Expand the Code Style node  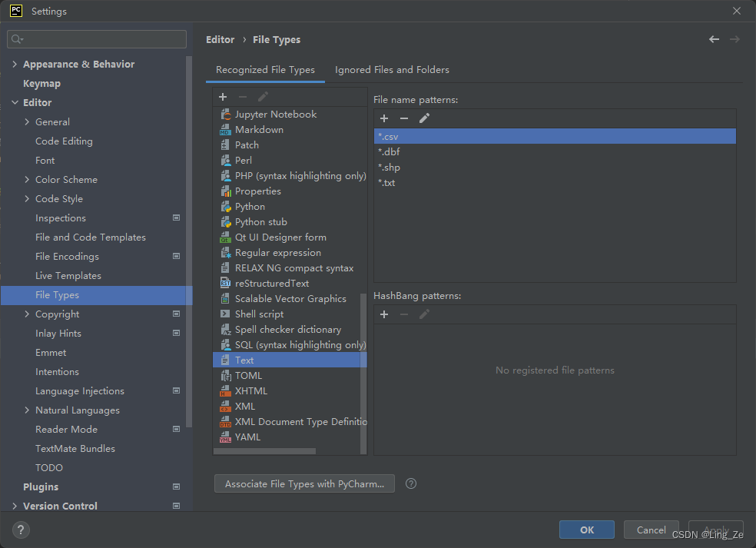[x=27, y=199]
